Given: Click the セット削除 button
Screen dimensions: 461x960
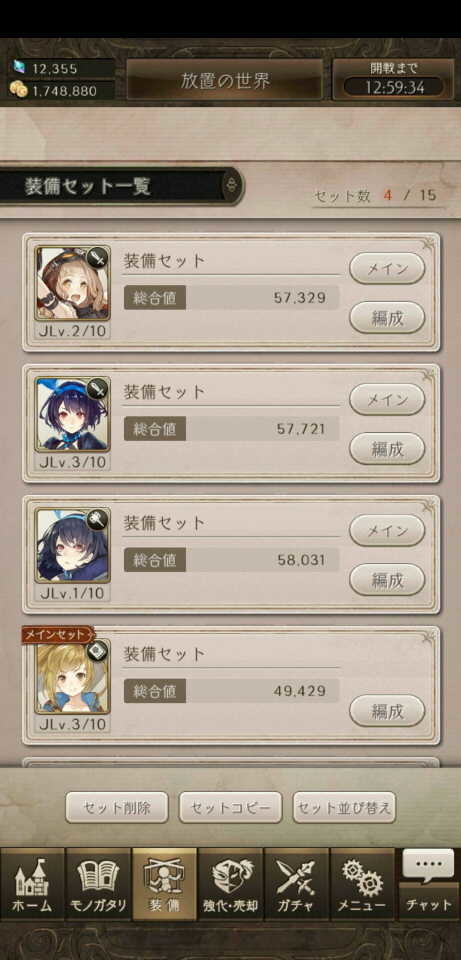Looking at the screenshot, I should coord(116,808).
